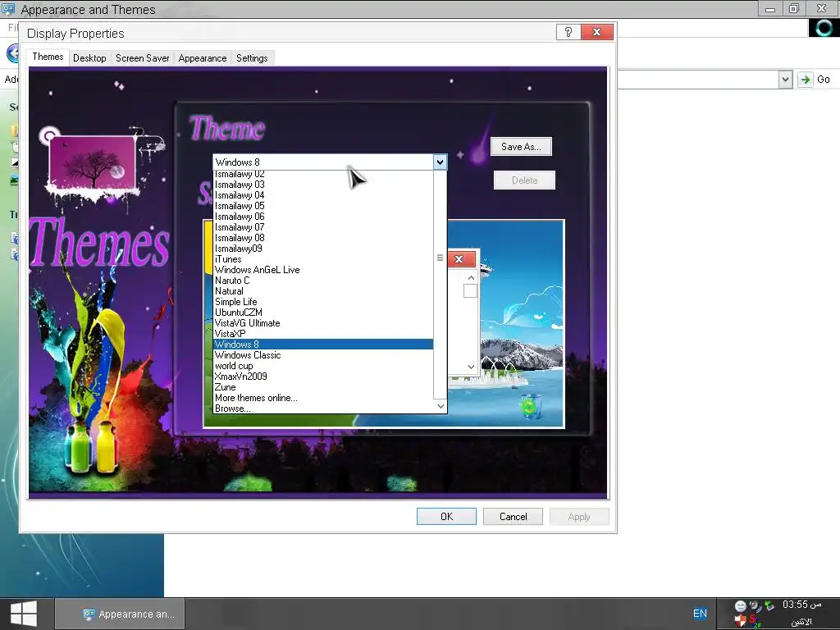The image size is (840, 630).
Task: Switch to the Themes tab
Action: pyautogui.click(x=48, y=57)
